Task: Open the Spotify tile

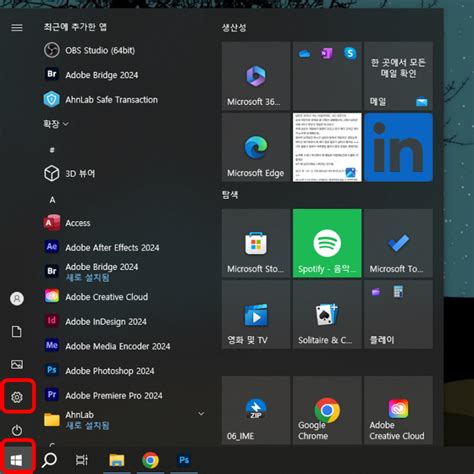Action: 327,243
